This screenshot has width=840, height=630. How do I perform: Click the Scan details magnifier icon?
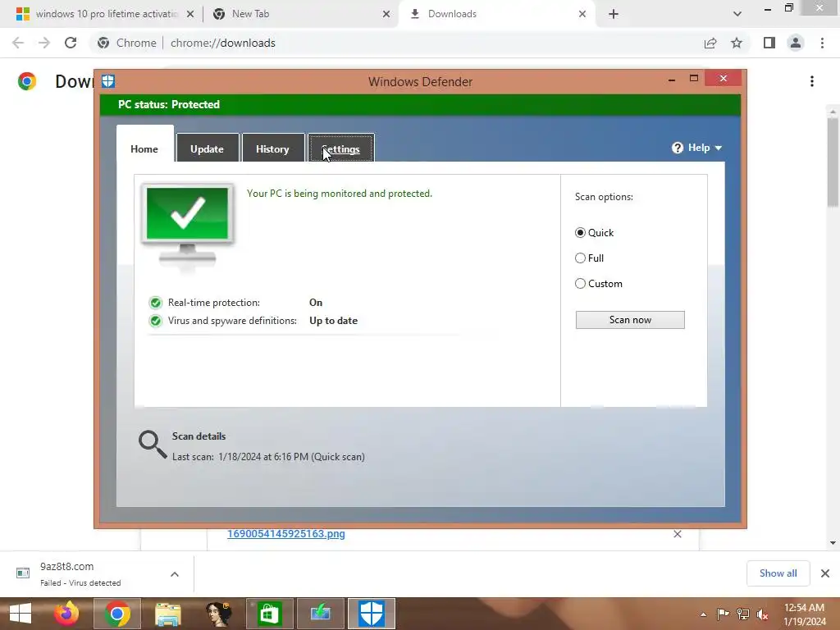point(153,445)
